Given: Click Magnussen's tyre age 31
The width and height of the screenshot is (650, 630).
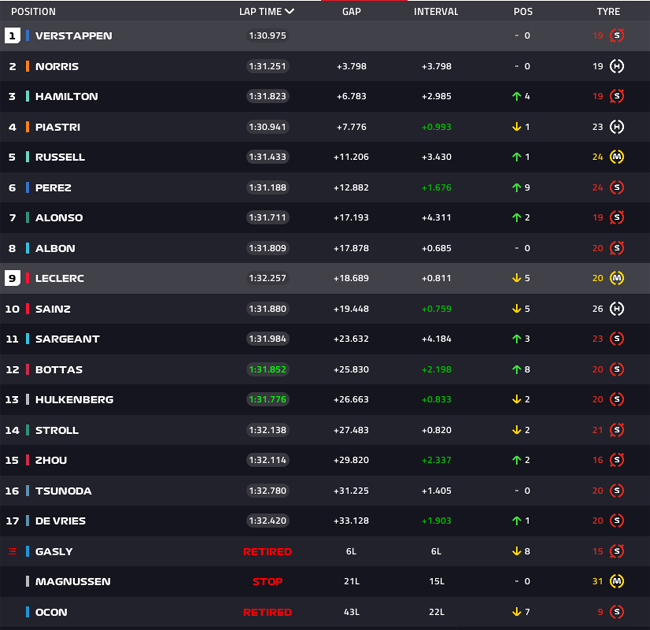Looking at the screenshot, I should [x=597, y=582].
